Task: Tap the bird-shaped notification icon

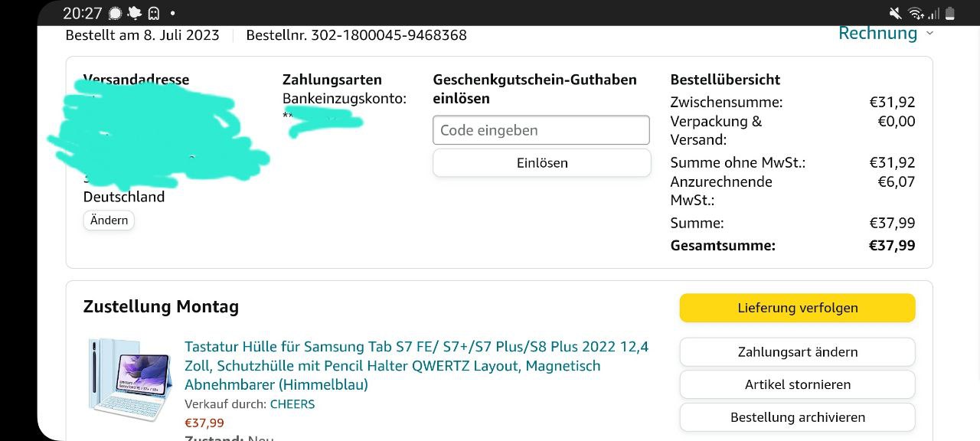Action: point(135,13)
